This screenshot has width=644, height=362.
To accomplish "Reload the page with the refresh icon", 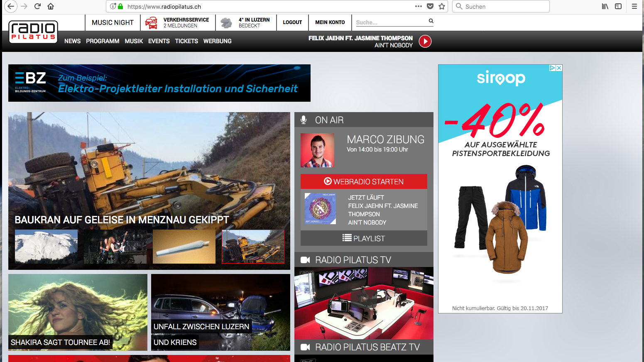I will click(37, 6).
